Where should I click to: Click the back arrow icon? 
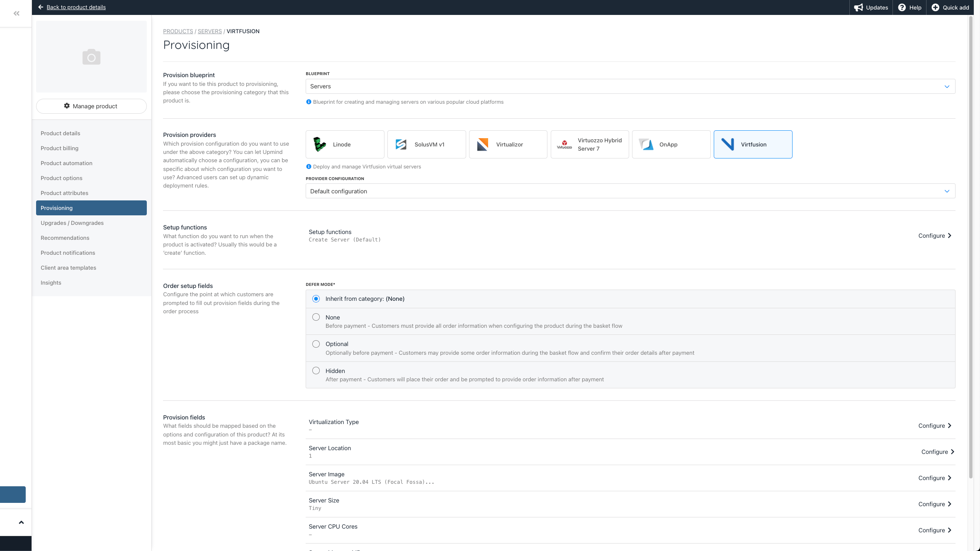(41, 7)
